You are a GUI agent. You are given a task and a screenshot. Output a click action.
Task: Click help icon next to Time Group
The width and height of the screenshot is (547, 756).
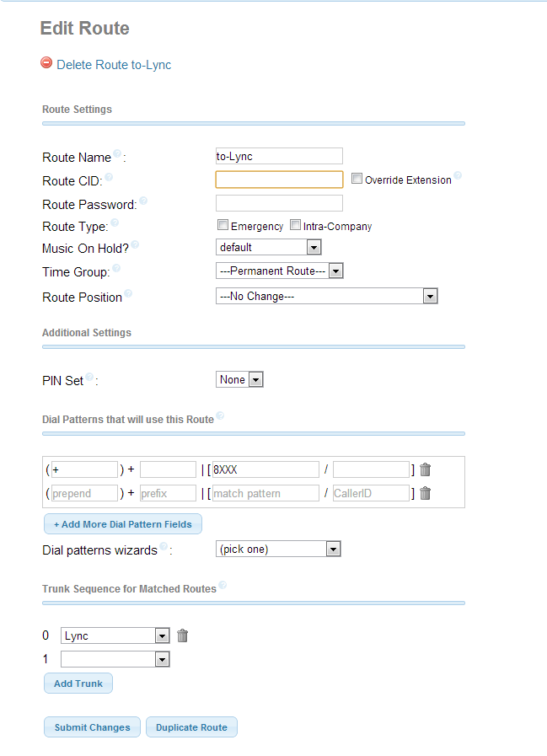pos(116,269)
